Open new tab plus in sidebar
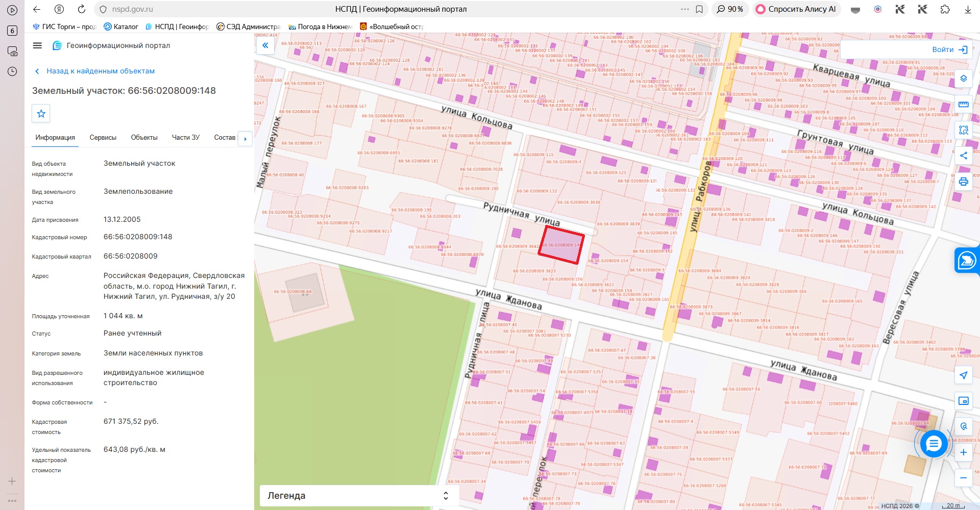Viewport: 980px width, 510px height. point(12,481)
